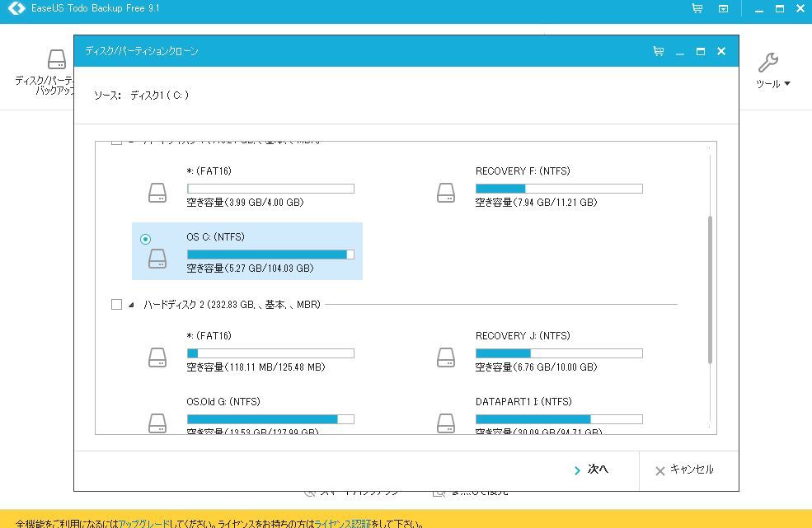Click the "ソース: ディスク1 ( C: )" source text
This screenshot has height=528, width=812.
(141, 96)
